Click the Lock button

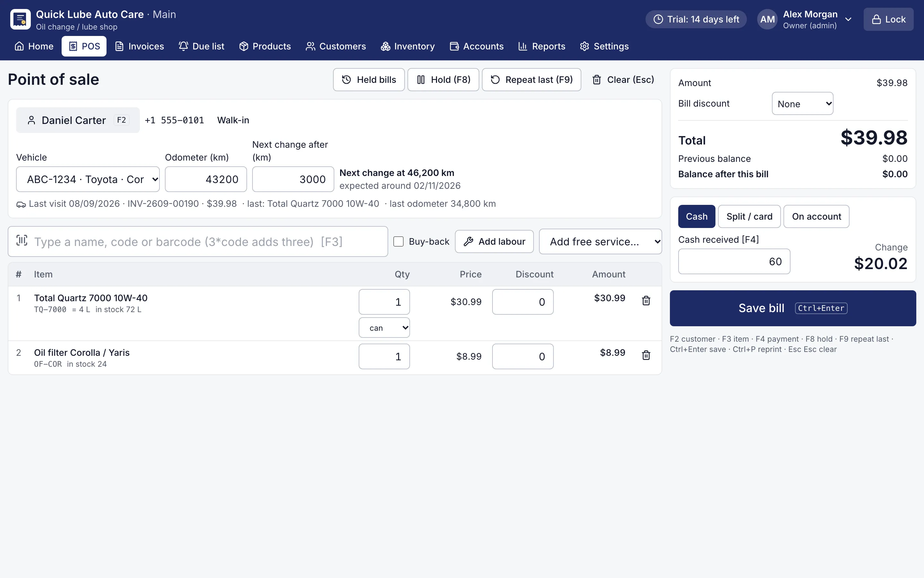(888, 20)
